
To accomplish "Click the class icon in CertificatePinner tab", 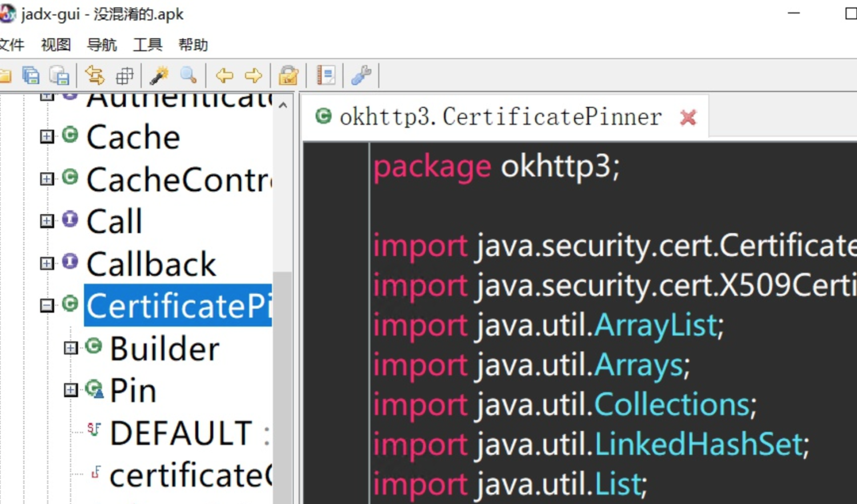I will 323,116.
